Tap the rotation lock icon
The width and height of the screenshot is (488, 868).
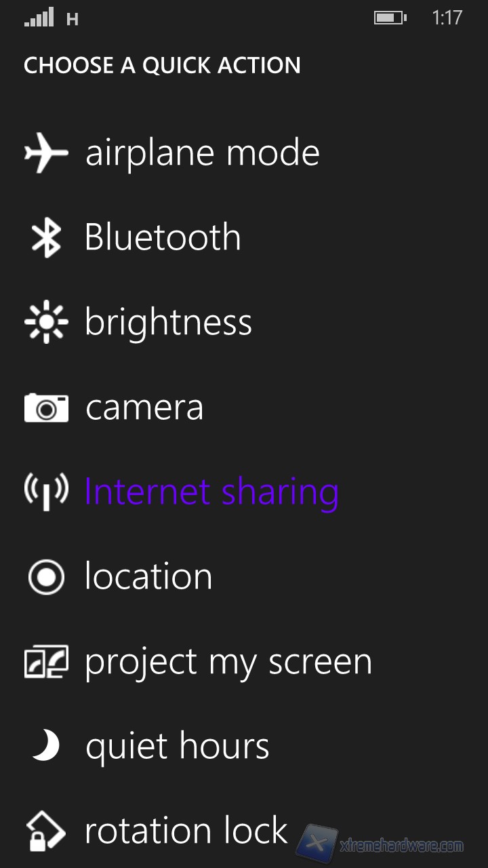46,831
